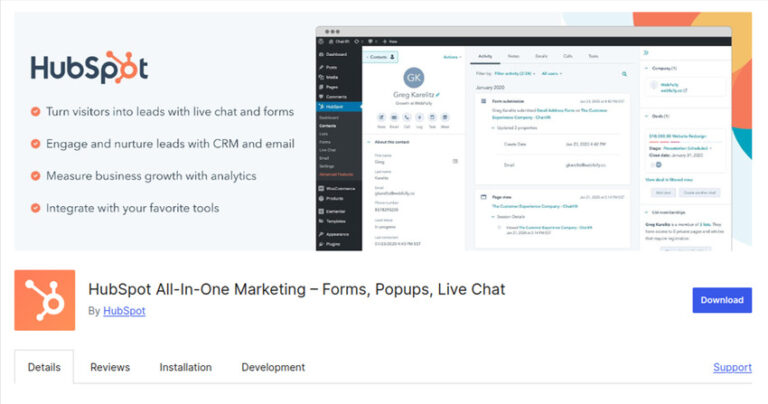Collapse the Company section in sidebar

(647, 68)
